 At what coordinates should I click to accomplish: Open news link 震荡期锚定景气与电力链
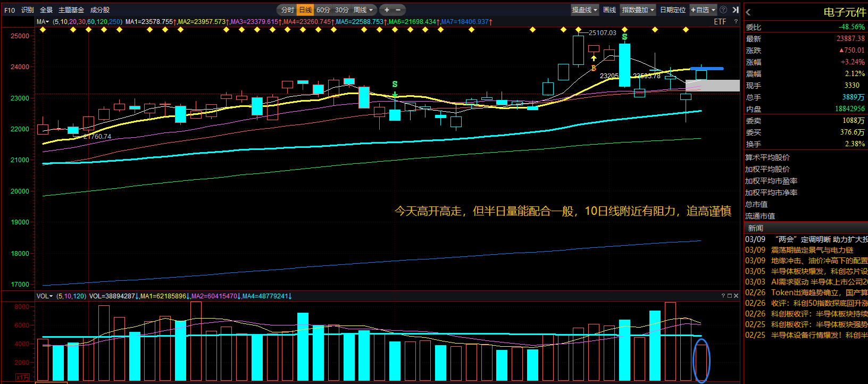click(x=812, y=250)
